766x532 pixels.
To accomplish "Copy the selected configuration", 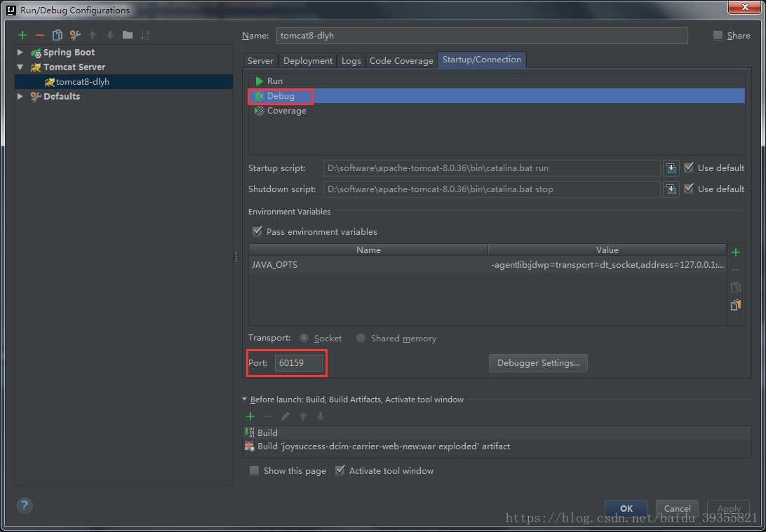I will pyautogui.click(x=57, y=35).
